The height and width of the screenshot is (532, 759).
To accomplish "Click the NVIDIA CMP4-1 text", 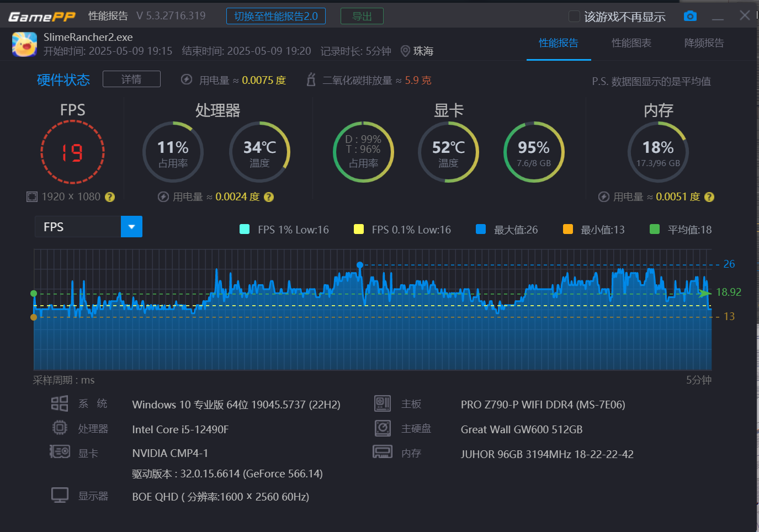I will 170,453.
